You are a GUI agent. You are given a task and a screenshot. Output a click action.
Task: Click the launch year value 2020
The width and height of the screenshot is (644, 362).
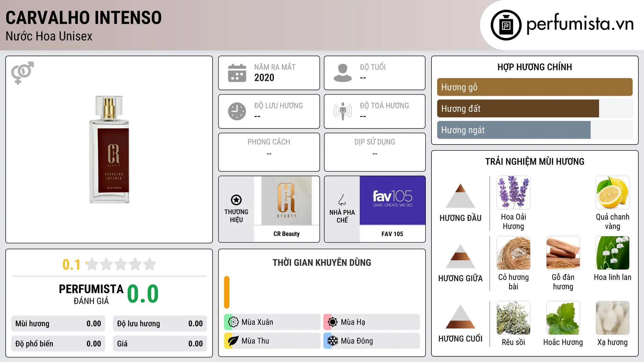(x=264, y=78)
